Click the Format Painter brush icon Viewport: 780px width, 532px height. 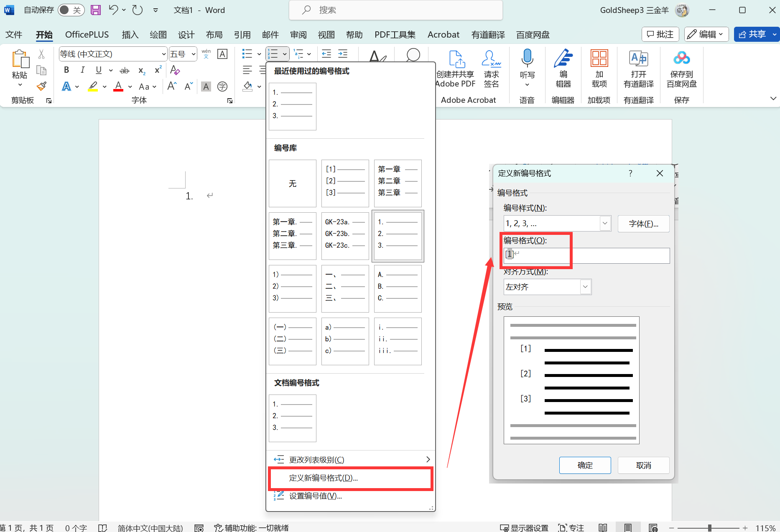click(41, 87)
